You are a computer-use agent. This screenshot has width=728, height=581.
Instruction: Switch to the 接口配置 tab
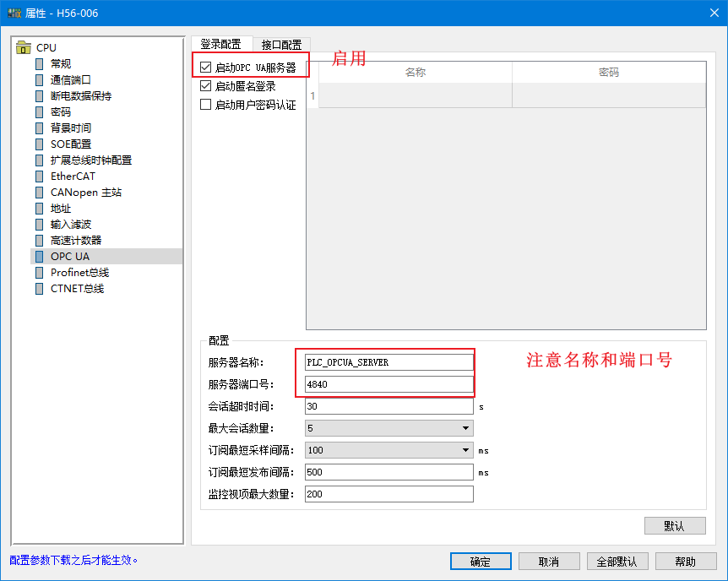[x=281, y=45]
